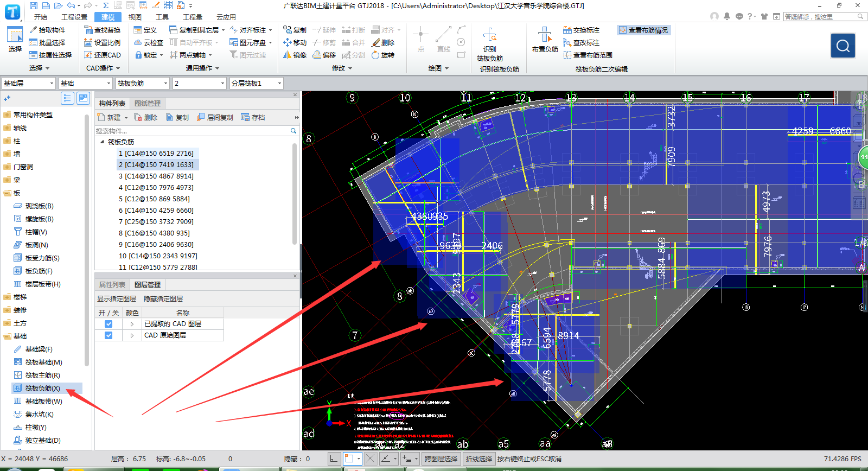Open 查看布筋范围 view rebar range
The height and width of the screenshot is (471, 868).
click(588, 55)
